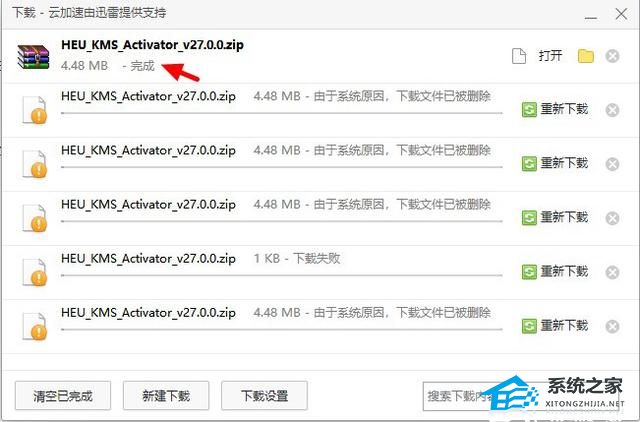Remove the first deleted download entry
640x422 pixels.
612,110
